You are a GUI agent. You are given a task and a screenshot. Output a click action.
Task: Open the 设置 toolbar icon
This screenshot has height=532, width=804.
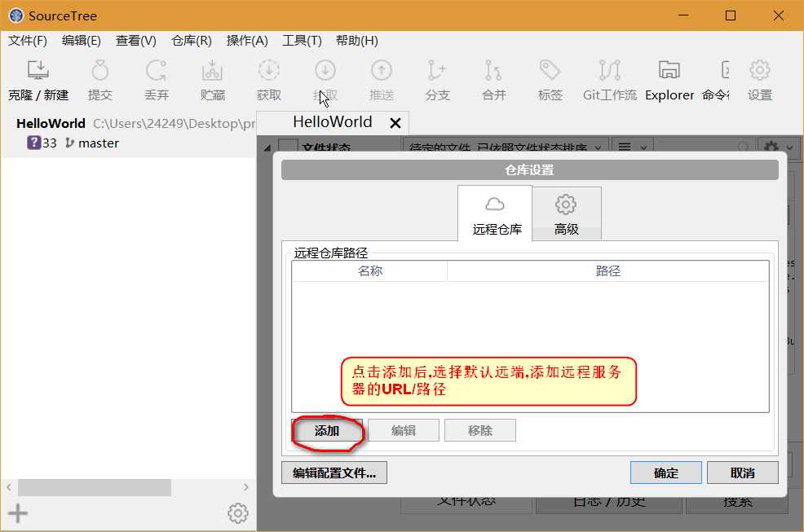pyautogui.click(x=760, y=81)
